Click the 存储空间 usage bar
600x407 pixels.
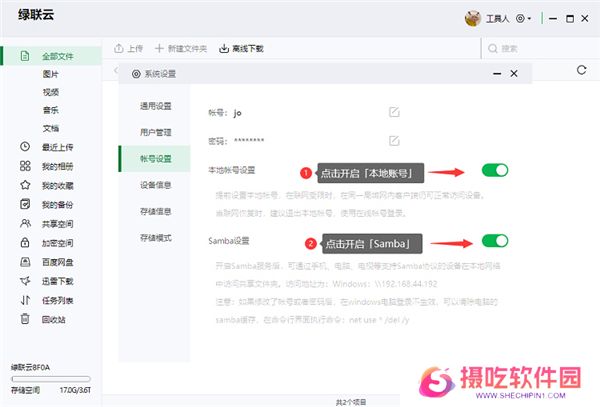(51, 379)
